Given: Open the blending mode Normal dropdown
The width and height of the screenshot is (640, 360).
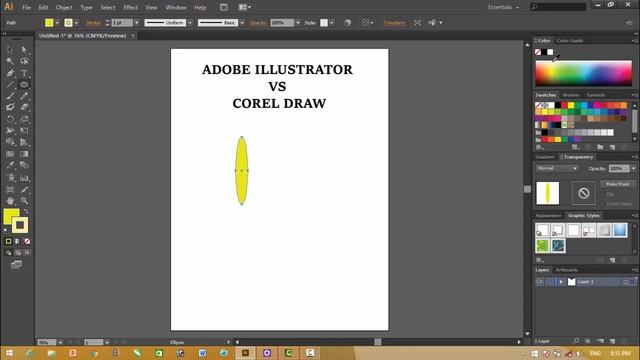Looking at the screenshot, I should [557, 168].
